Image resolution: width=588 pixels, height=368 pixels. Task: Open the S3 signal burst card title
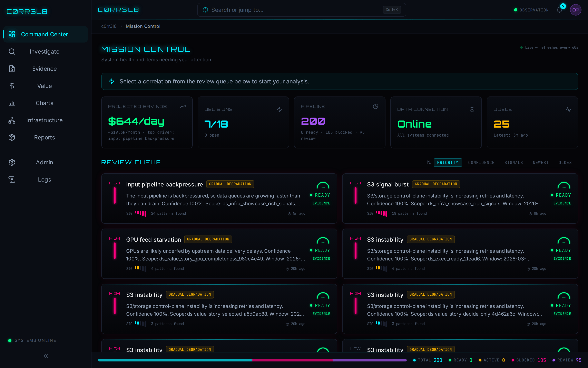coord(388,184)
